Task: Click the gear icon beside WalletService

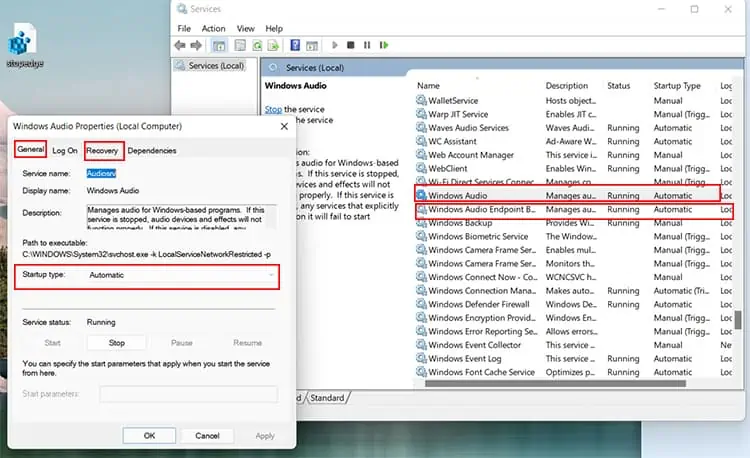Action: click(x=421, y=100)
